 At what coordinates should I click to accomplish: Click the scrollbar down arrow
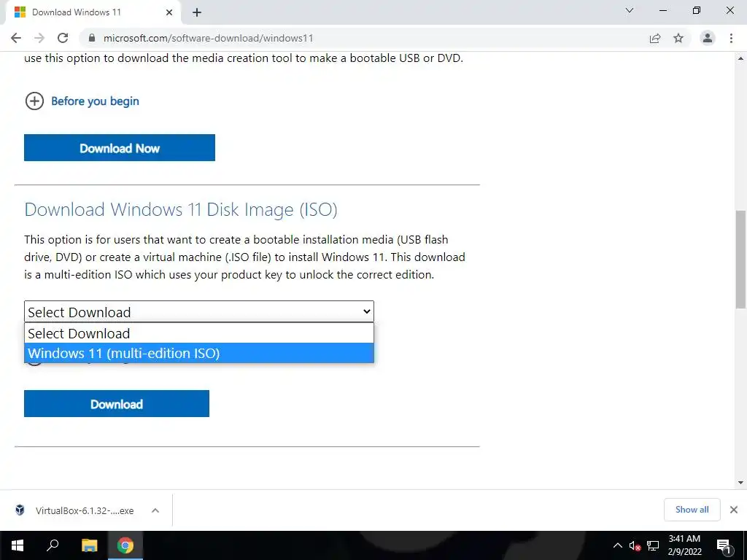(740, 483)
